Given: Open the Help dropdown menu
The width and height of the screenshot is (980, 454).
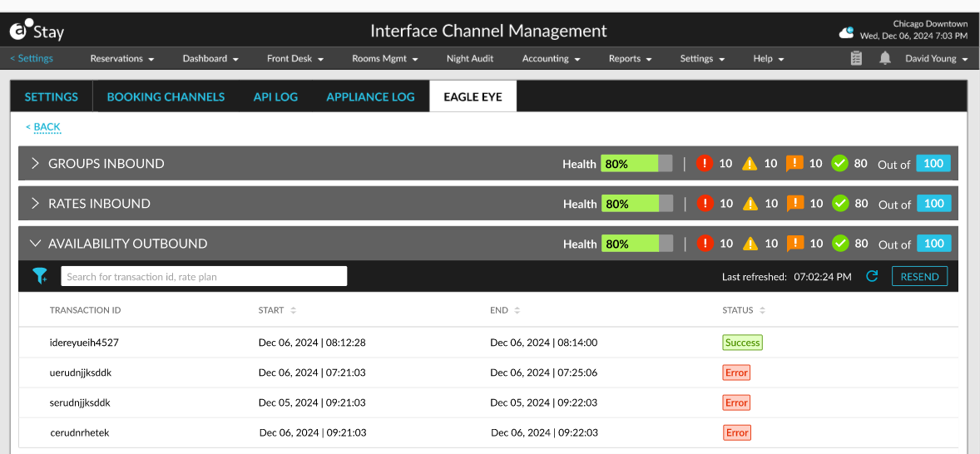Looking at the screenshot, I should pyautogui.click(x=769, y=59).
